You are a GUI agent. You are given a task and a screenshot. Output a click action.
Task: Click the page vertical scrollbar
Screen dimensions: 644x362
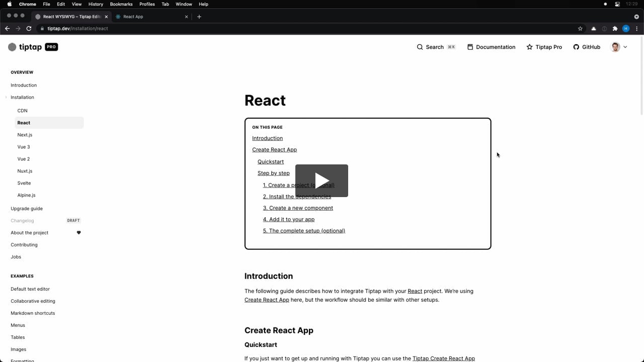pyautogui.click(x=641, y=75)
